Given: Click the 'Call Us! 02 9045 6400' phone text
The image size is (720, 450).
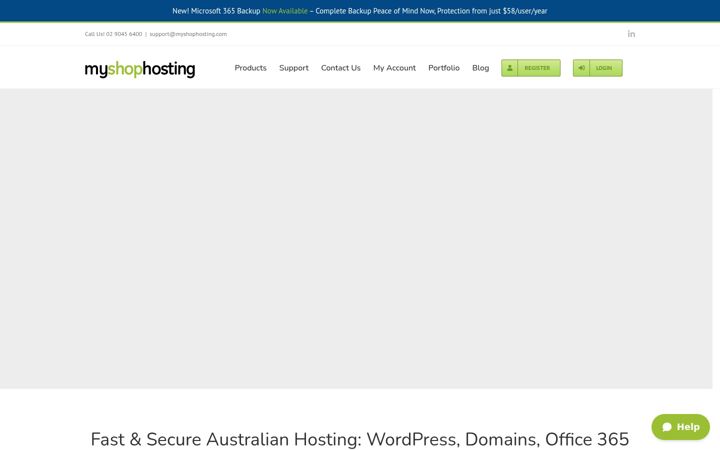Looking at the screenshot, I should click(113, 34).
